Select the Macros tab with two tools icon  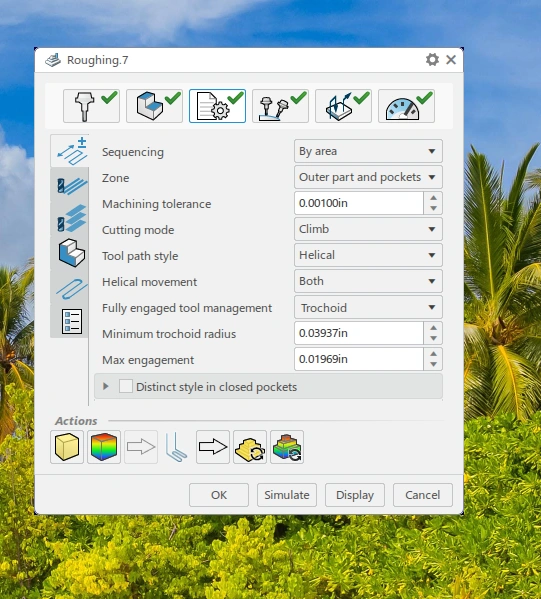pyautogui.click(x=280, y=106)
